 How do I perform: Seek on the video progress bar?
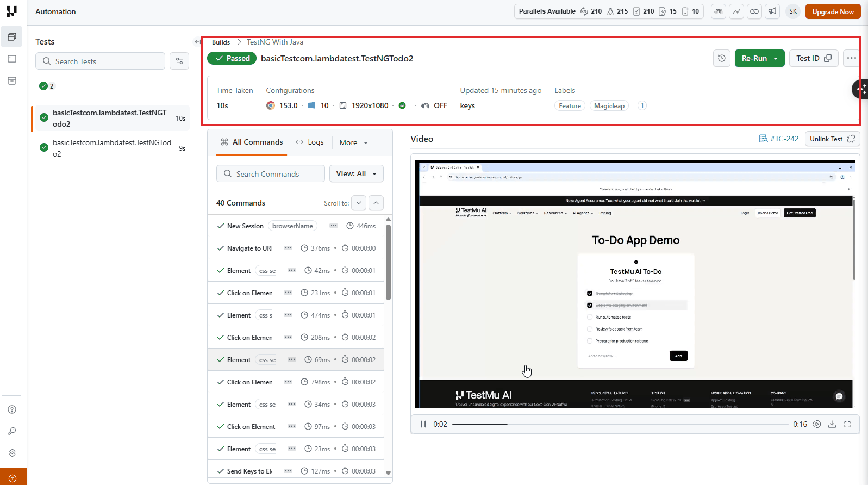pos(620,424)
